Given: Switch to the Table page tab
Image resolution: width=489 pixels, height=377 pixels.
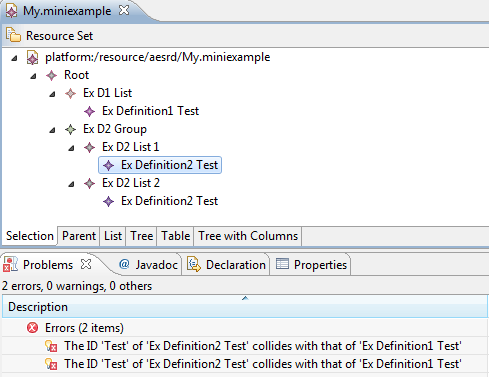Looking at the screenshot, I should point(175,236).
